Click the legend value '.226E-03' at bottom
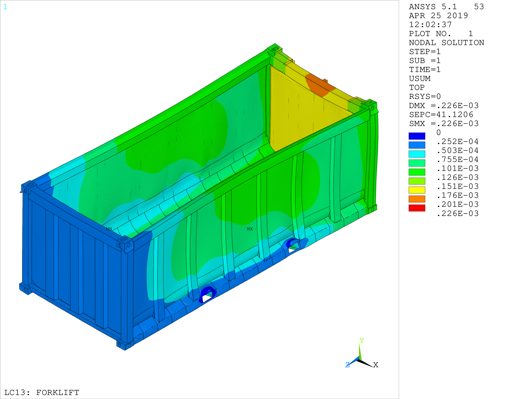The image size is (532, 399). pos(458,213)
